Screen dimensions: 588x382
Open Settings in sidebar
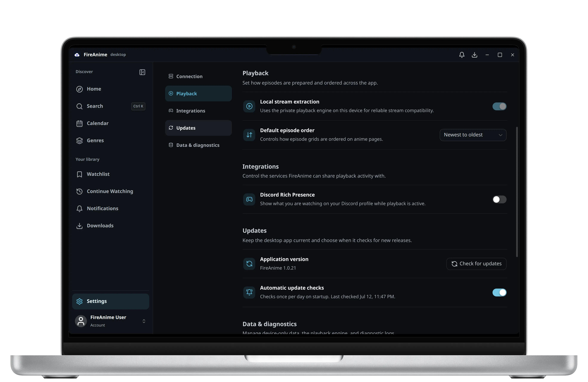pos(110,301)
